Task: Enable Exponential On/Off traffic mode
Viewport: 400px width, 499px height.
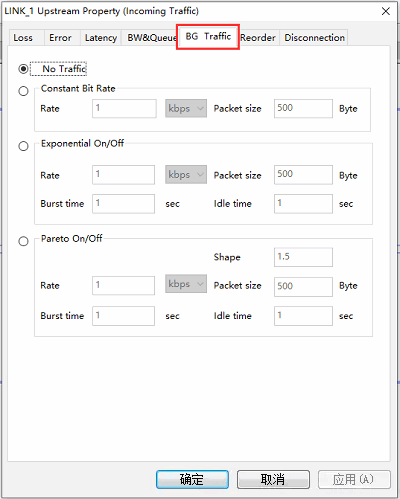Action: [23, 146]
